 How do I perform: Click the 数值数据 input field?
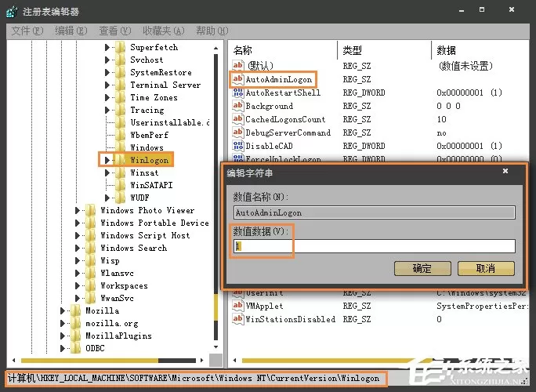pos(375,246)
